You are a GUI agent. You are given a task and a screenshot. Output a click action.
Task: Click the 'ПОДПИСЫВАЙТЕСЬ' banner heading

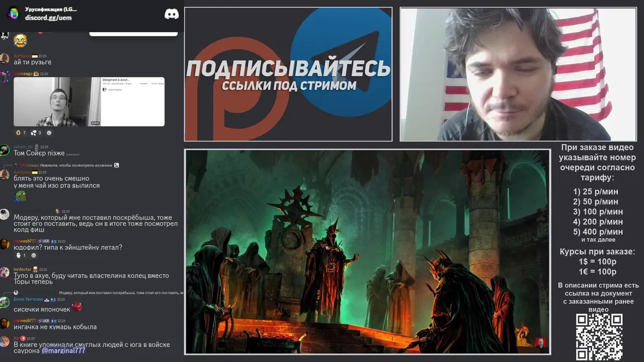288,68
